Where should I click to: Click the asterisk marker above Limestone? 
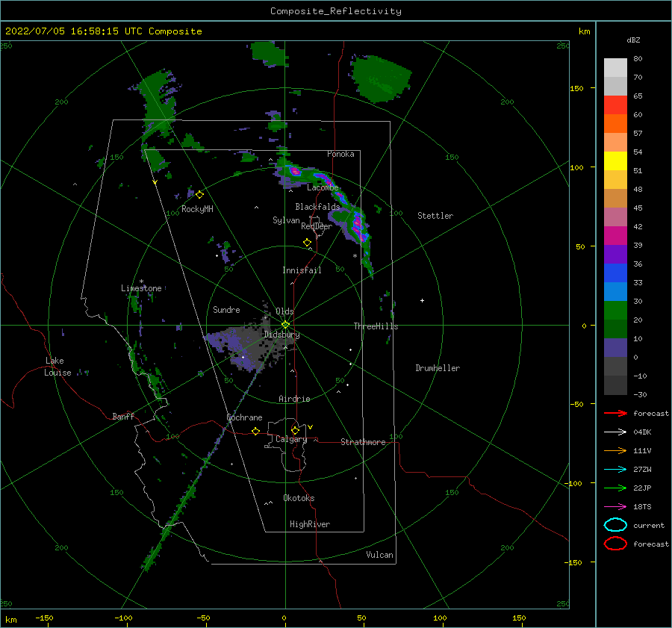pyautogui.click(x=141, y=282)
